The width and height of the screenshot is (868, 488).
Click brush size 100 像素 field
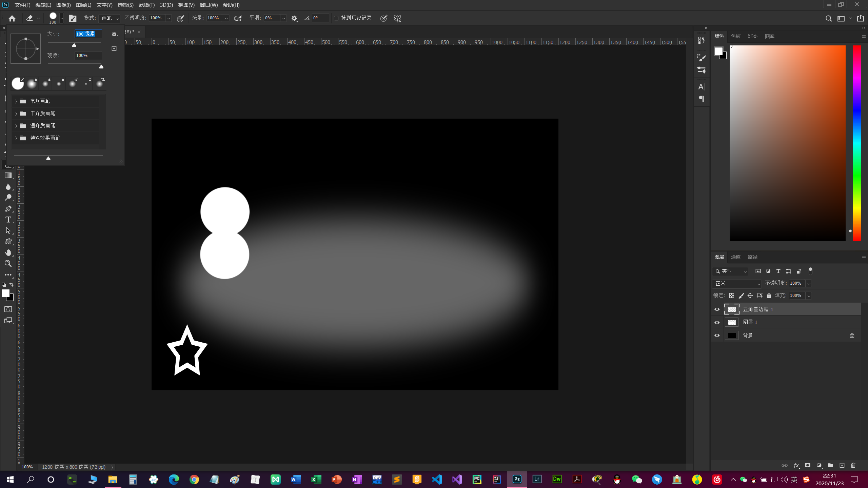point(88,34)
